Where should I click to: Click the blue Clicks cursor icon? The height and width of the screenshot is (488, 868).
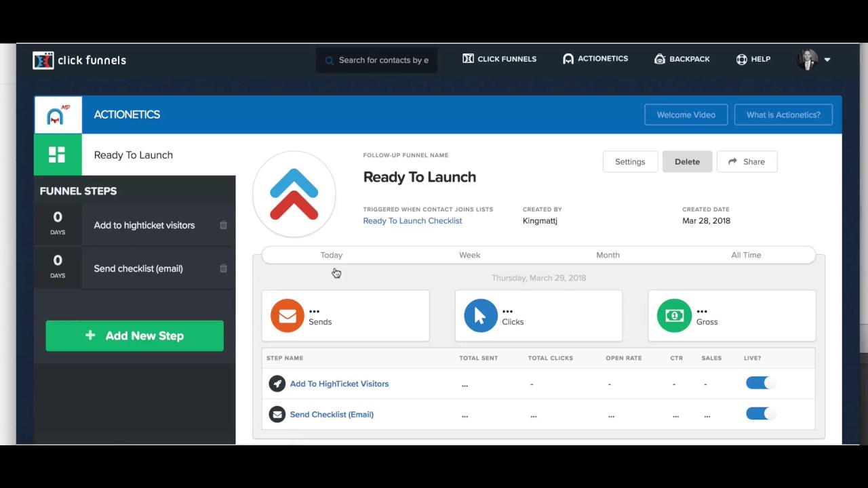tap(481, 316)
